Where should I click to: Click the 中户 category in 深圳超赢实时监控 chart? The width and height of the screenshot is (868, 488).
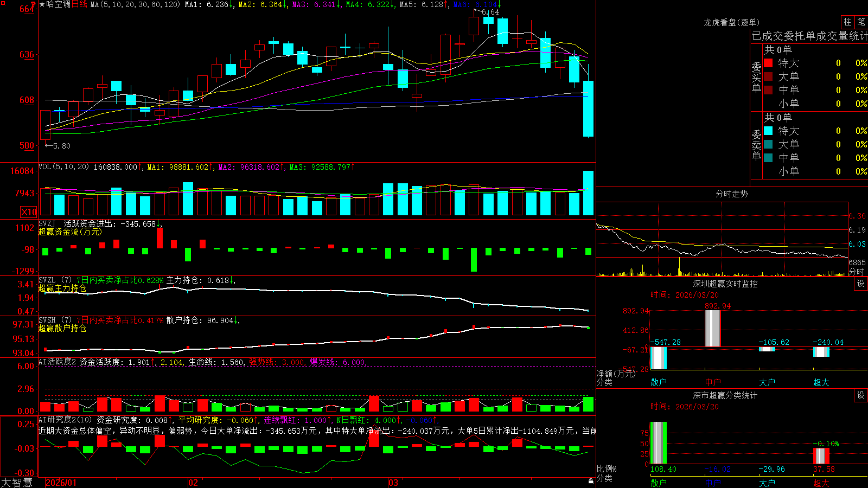point(713,382)
